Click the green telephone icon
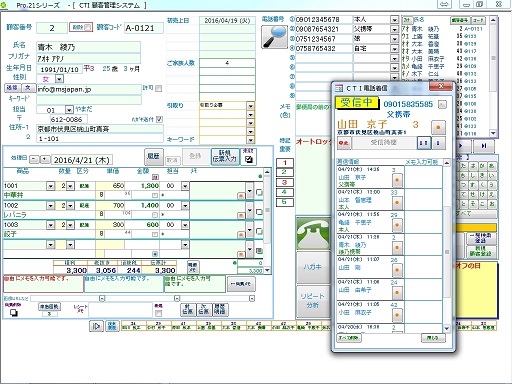This screenshot has height=384, width=512. [313, 234]
